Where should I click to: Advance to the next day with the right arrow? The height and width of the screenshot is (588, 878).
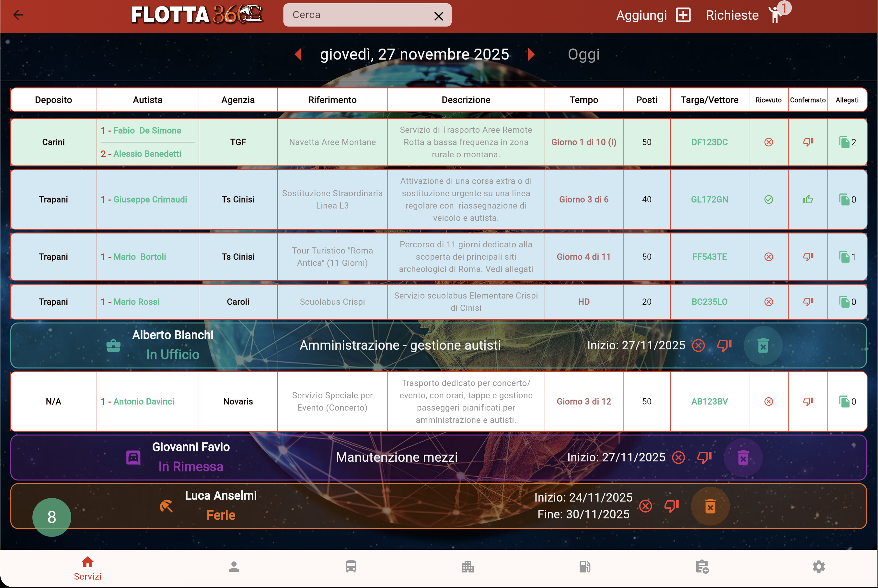[531, 54]
